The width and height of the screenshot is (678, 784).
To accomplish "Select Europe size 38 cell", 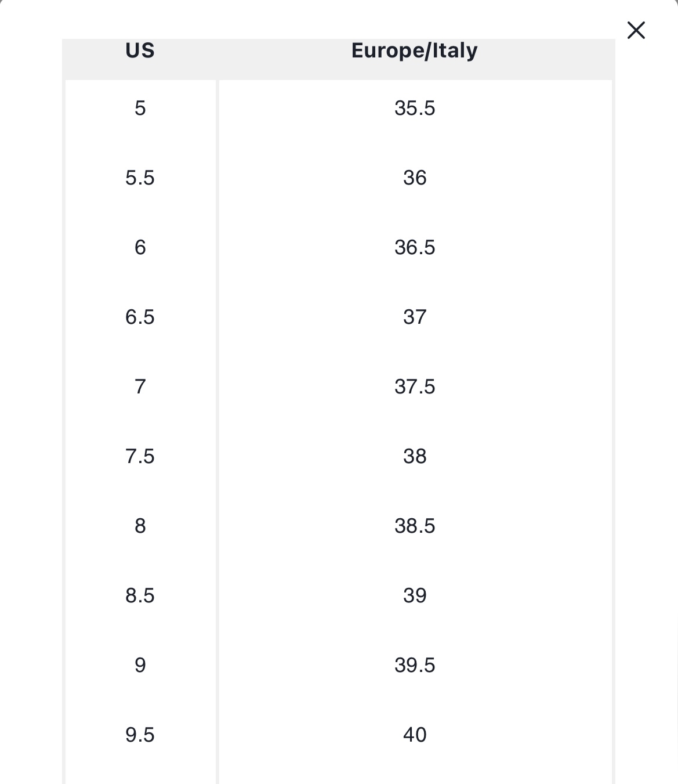I will pyautogui.click(x=415, y=456).
